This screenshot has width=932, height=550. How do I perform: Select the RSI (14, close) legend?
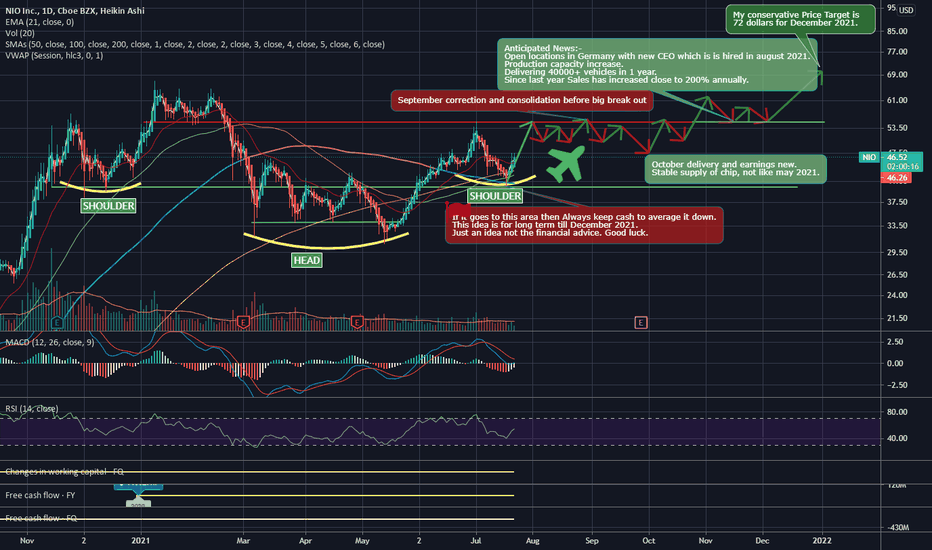point(32,408)
